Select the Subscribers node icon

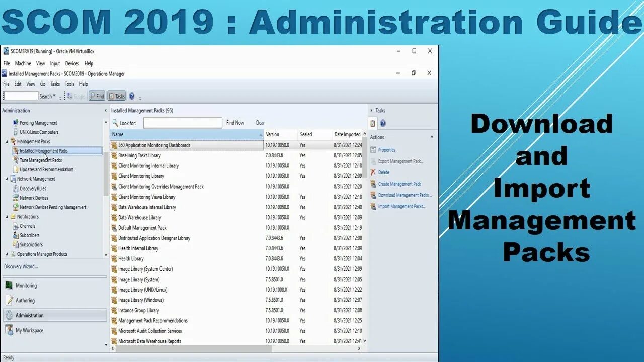pyautogui.click(x=16, y=235)
